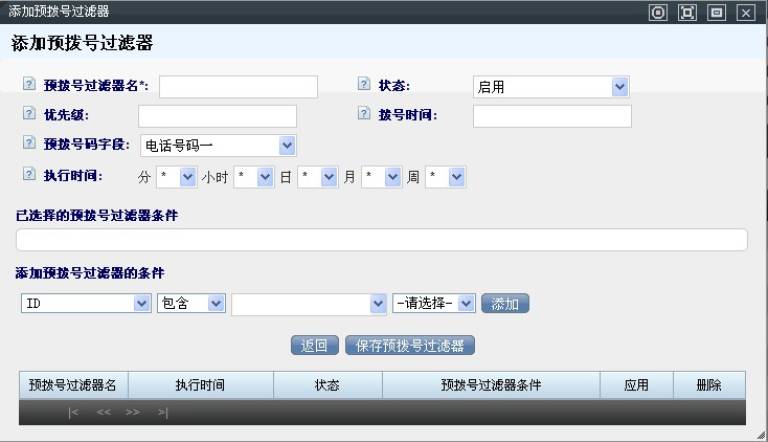This screenshot has width=768, height=442.
Task: Go to first page in table pager
Action: pyautogui.click(x=73, y=412)
